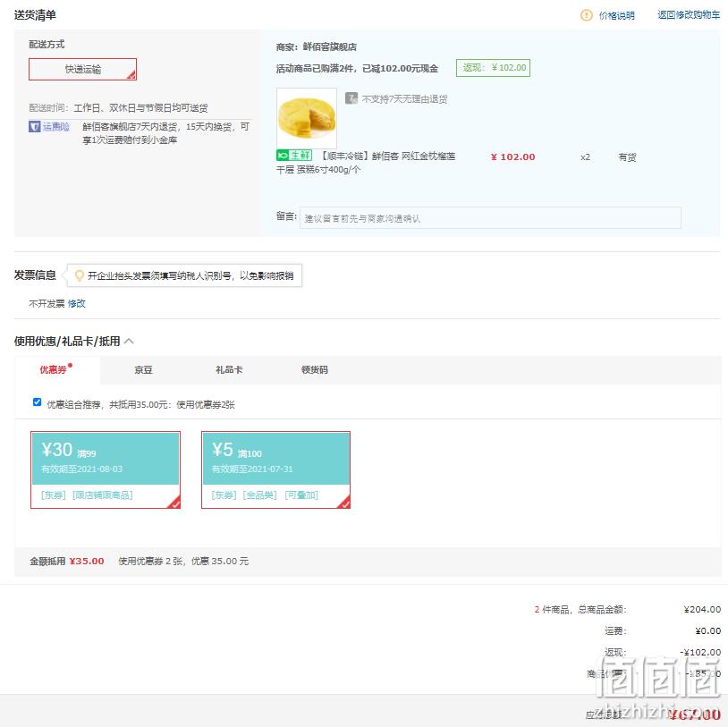Click the 金额抵用 ¥35.00 amount

click(x=87, y=562)
